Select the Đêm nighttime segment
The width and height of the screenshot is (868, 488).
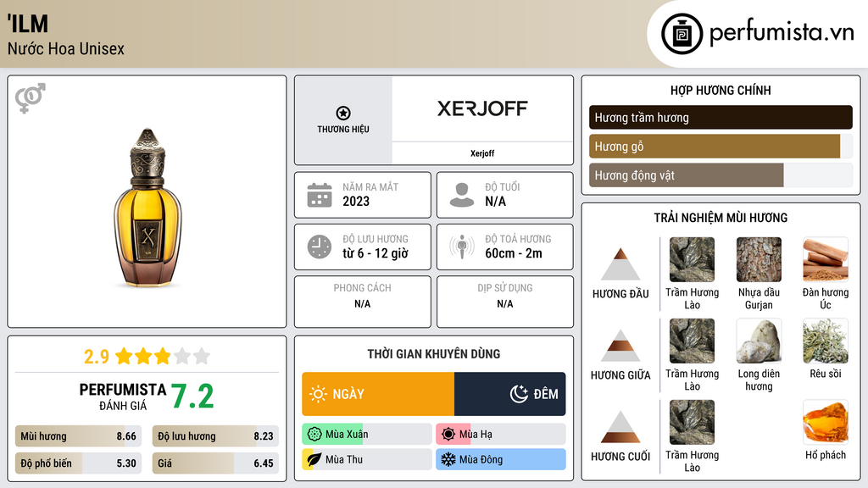(509, 394)
